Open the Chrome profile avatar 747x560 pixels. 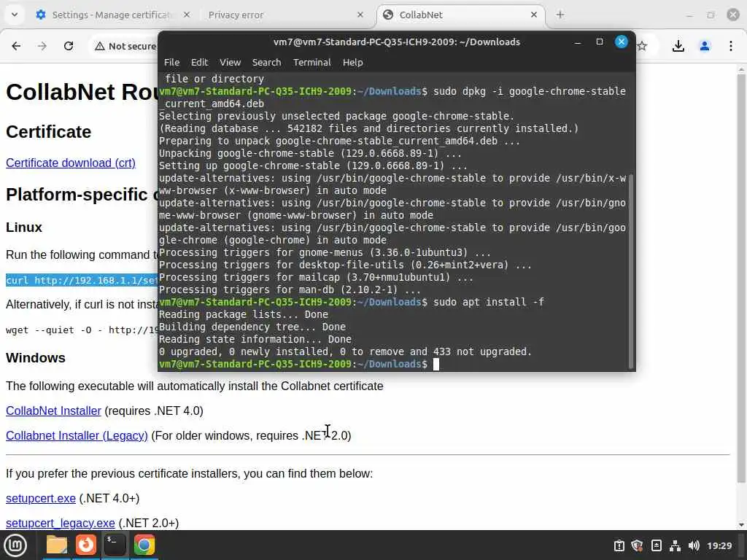705,46
